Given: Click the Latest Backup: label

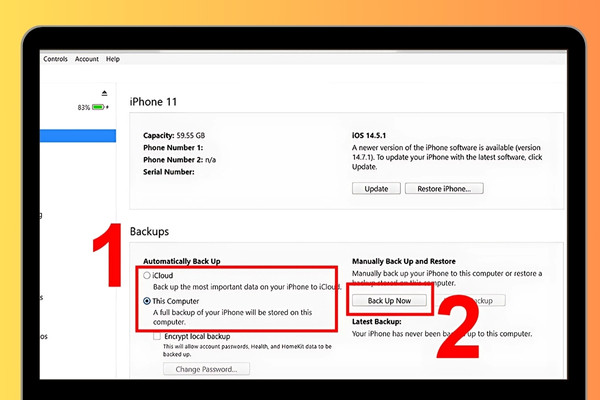Looking at the screenshot, I should tap(377, 322).
